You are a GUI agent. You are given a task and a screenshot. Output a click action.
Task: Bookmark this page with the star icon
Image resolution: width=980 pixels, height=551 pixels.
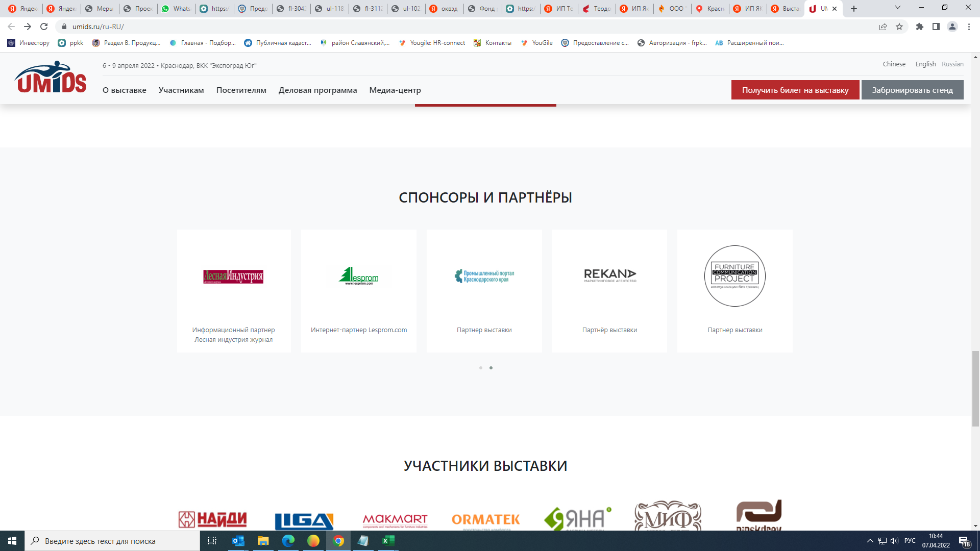click(x=899, y=27)
